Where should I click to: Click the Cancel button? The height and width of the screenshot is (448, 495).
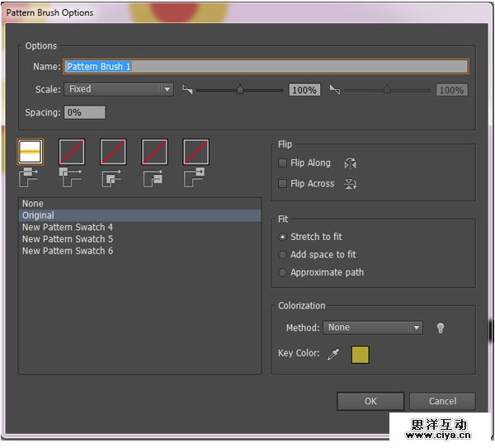pos(442,401)
